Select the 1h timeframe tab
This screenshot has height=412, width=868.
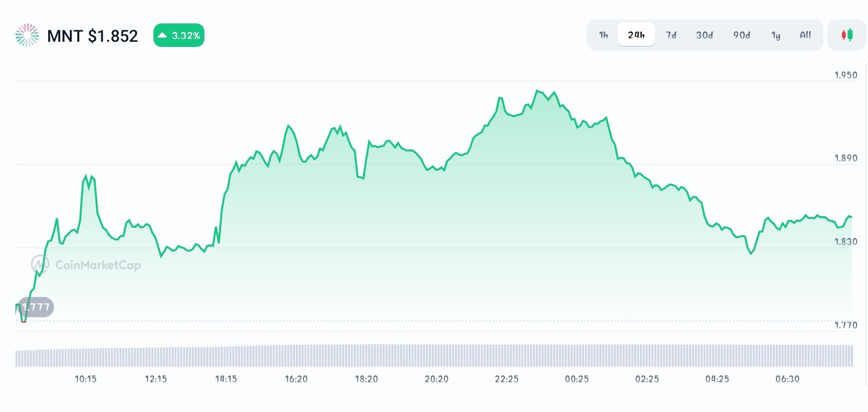[603, 35]
